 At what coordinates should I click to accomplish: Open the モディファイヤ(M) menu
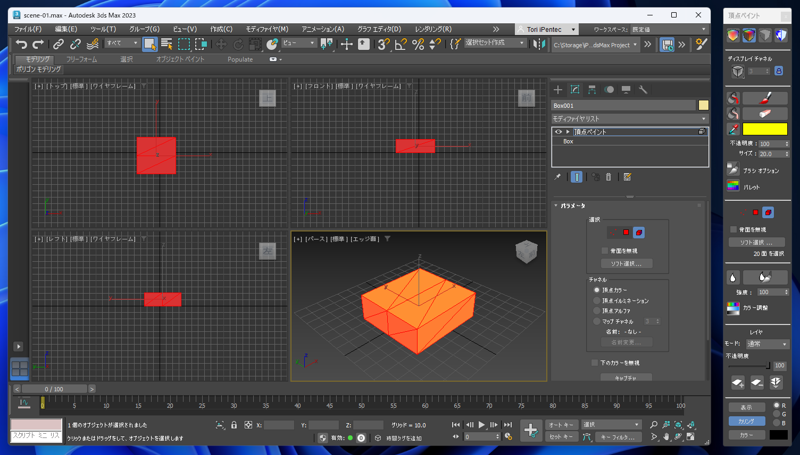[267, 29]
